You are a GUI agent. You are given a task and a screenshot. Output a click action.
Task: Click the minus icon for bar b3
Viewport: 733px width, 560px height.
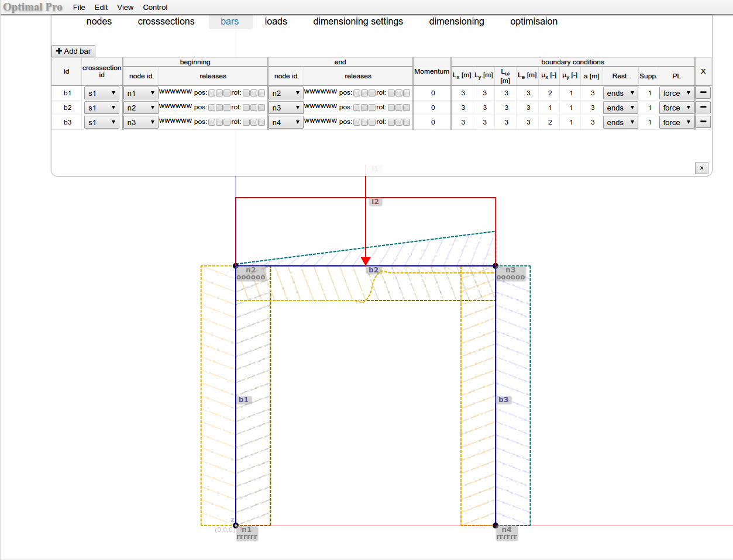[703, 122]
